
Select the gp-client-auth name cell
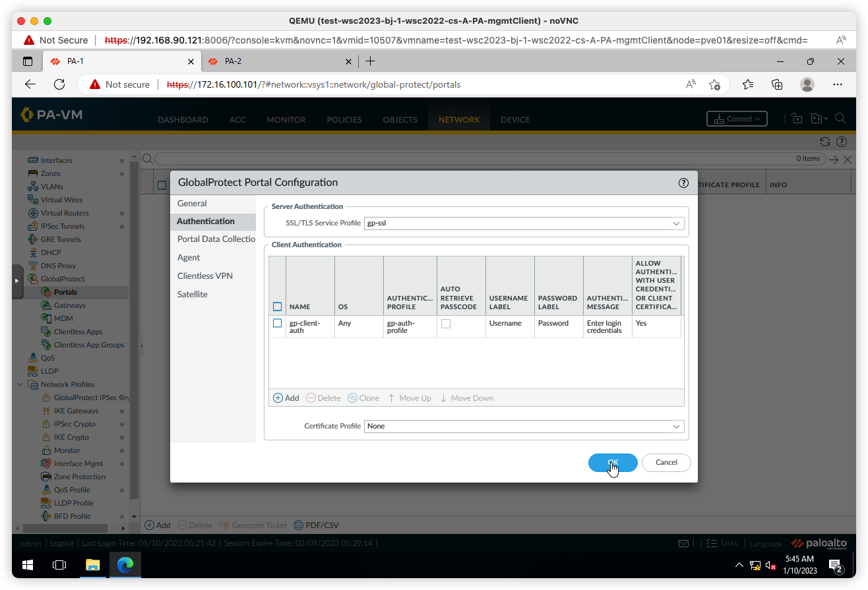[310, 327]
